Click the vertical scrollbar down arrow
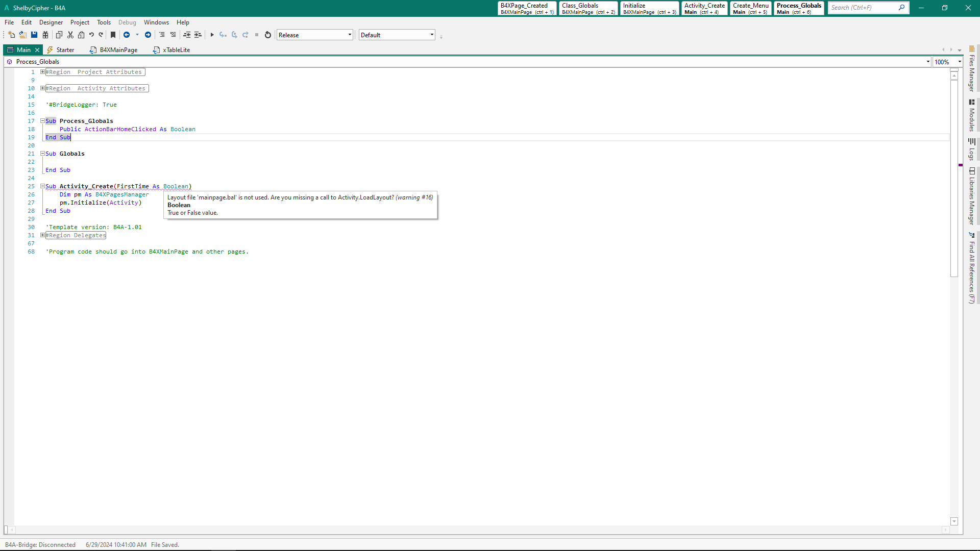The image size is (980, 551). 954,521
